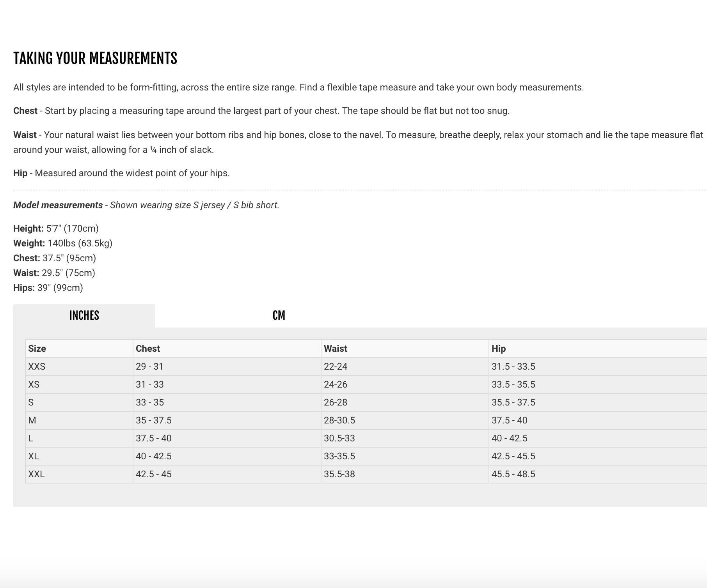
Task: Select the XXS size row label
Action: click(x=37, y=367)
